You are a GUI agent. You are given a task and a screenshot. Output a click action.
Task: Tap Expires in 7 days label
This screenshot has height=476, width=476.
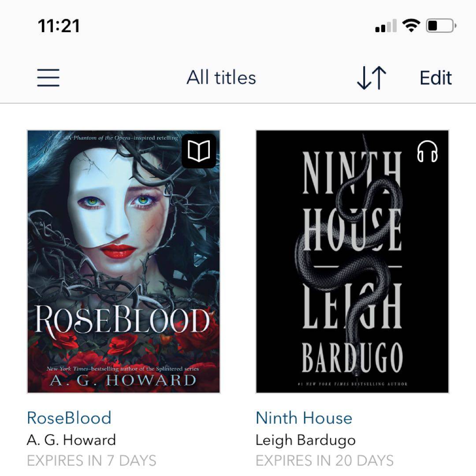click(92, 461)
